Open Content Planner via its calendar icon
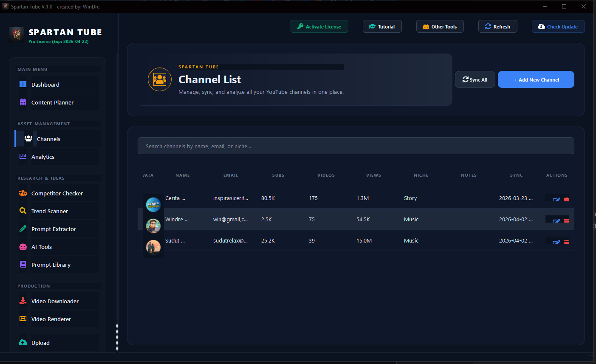Screen dimensions: 596x364 pyautogui.click(x=23, y=102)
